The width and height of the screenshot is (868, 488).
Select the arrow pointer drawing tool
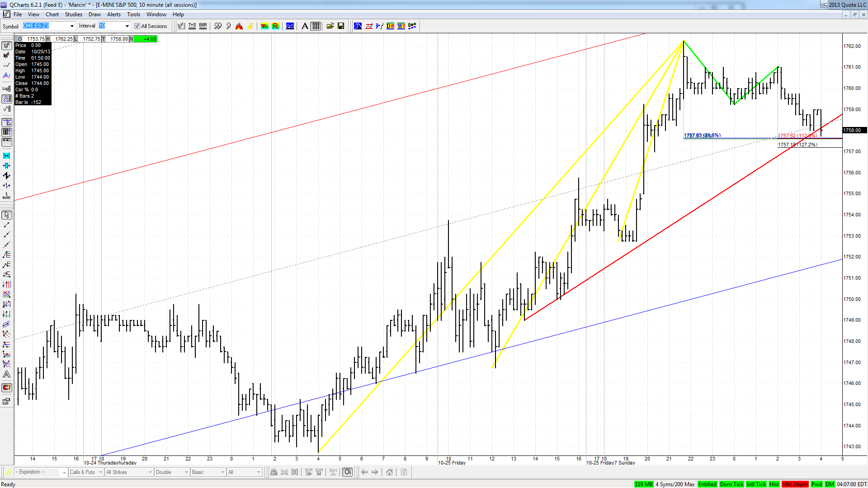(x=6, y=215)
